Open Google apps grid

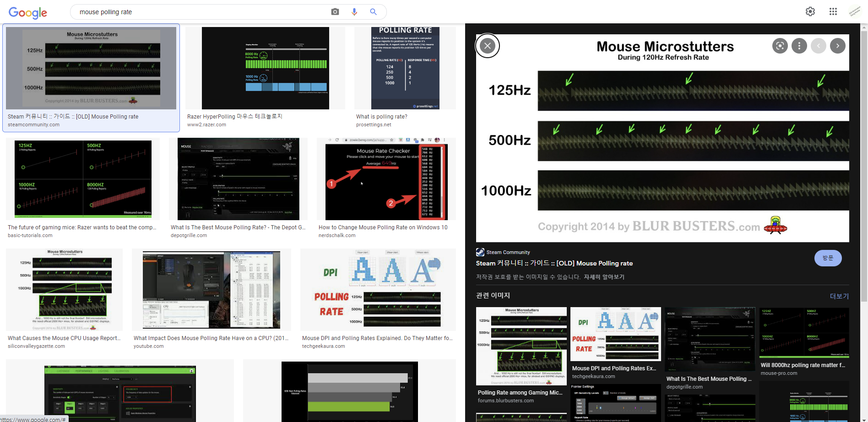(833, 11)
